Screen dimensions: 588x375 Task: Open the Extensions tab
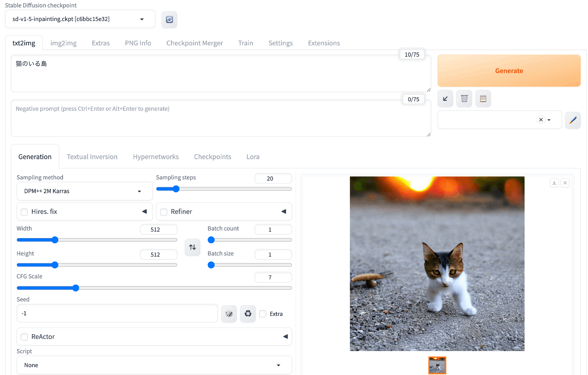coord(324,43)
